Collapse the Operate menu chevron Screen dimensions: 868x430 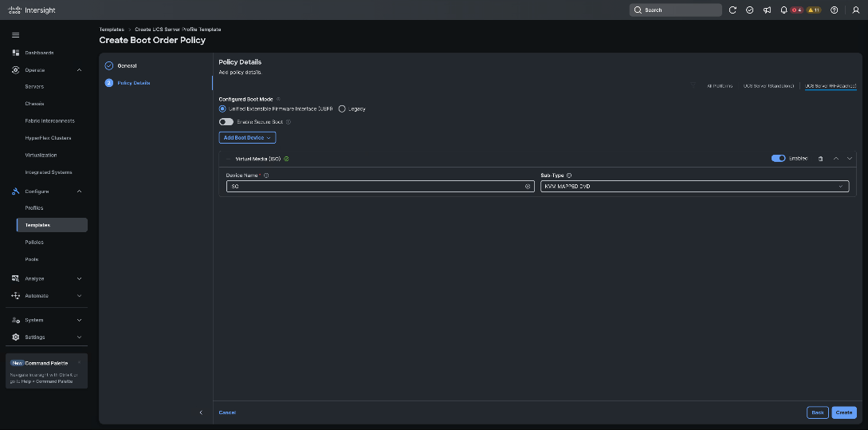[x=79, y=70]
